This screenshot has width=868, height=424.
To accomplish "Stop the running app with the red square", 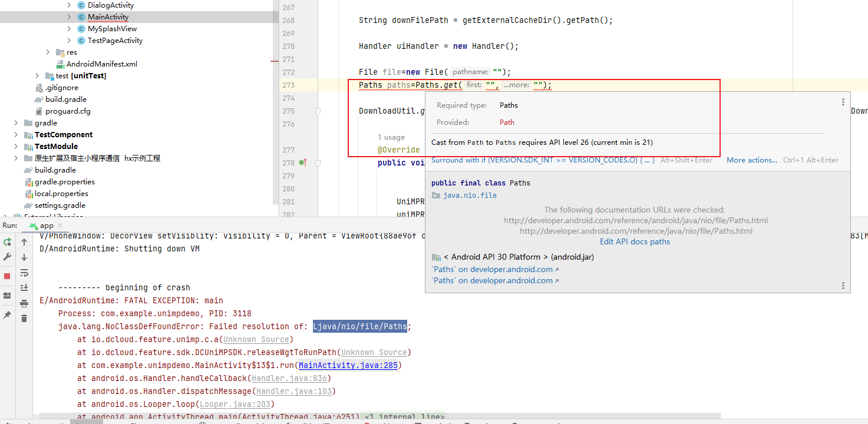I will pyautogui.click(x=7, y=276).
